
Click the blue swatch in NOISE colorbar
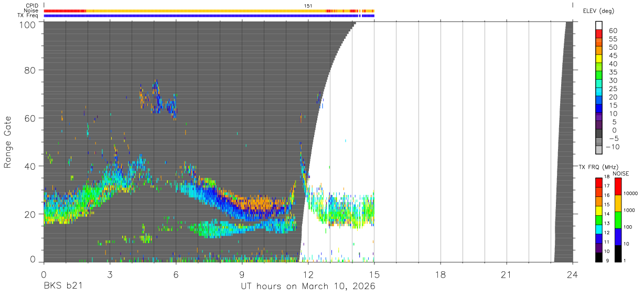(x=618, y=237)
